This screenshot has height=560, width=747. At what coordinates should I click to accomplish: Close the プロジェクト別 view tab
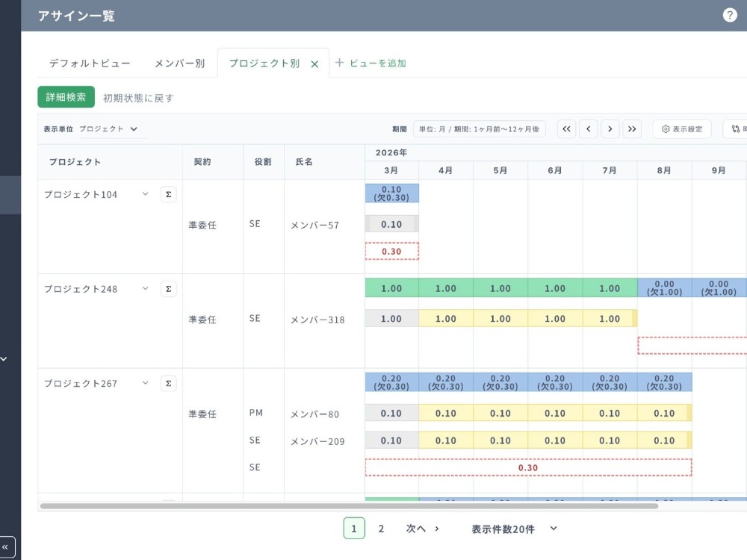coord(314,63)
